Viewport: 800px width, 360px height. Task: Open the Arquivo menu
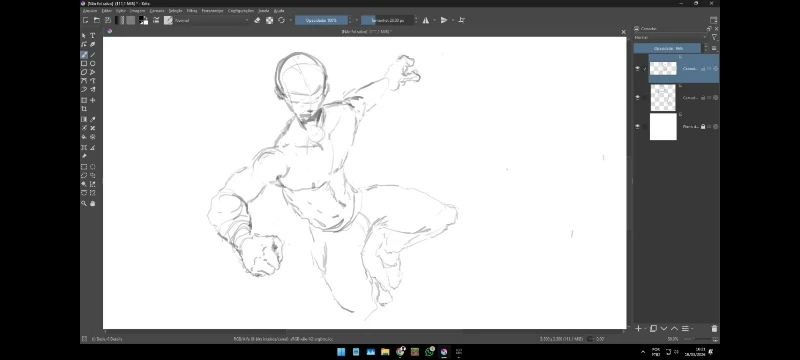[x=90, y=10]
